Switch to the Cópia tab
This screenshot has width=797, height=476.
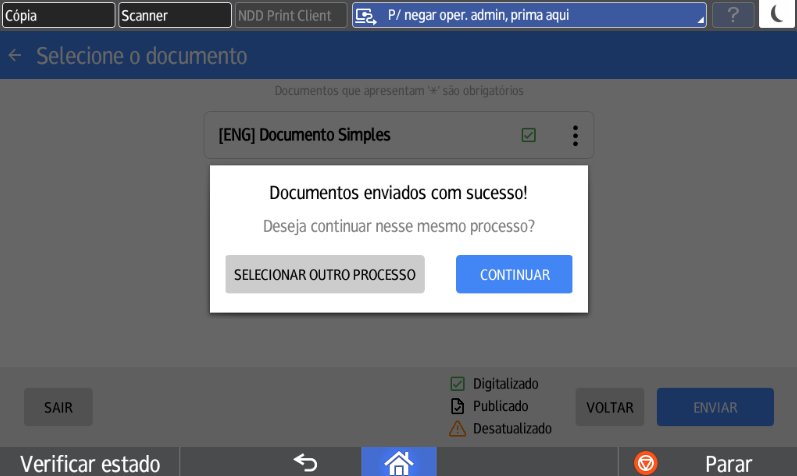pyautogui.click(x=58, y=15)
